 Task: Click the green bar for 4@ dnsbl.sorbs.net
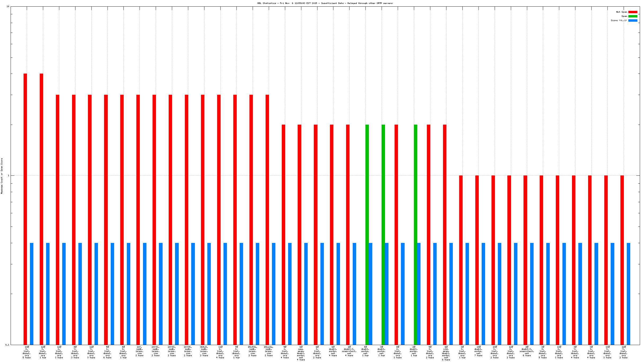click(x=367, y=234)
